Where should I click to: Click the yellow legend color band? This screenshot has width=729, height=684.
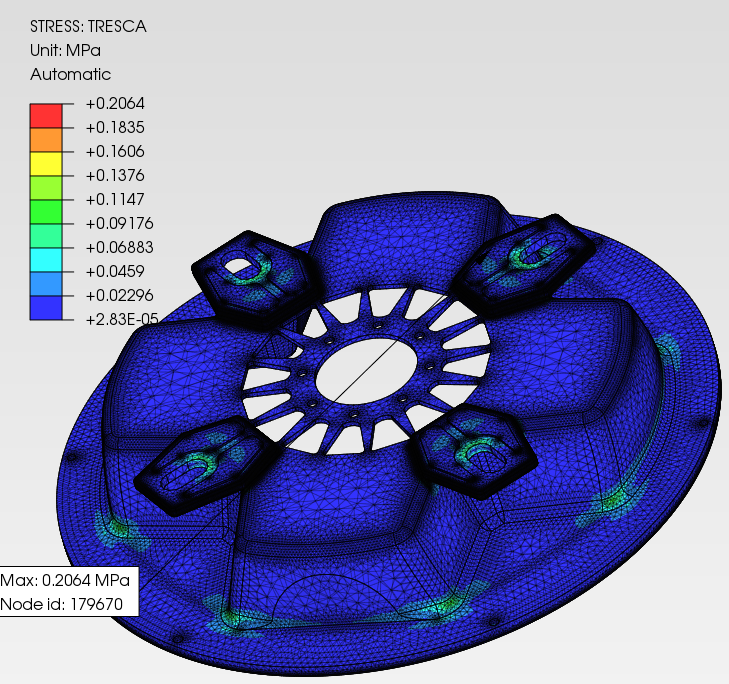pos(46,164)
